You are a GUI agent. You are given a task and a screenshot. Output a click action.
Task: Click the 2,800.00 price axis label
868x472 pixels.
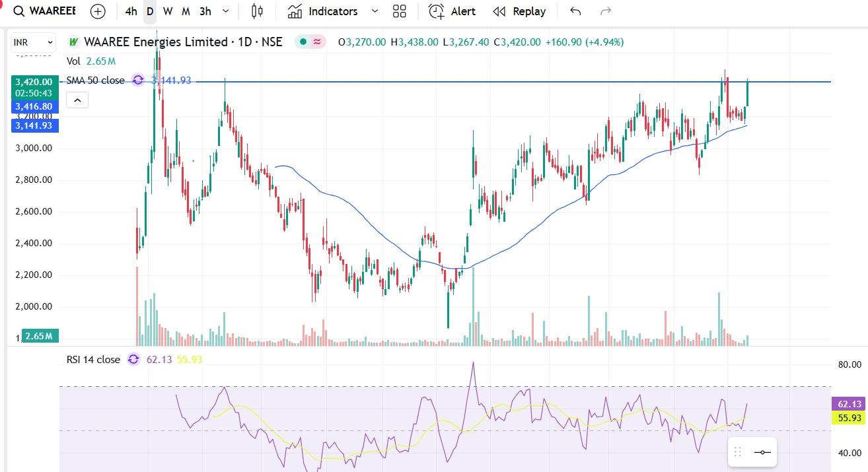tap(34, 180)
